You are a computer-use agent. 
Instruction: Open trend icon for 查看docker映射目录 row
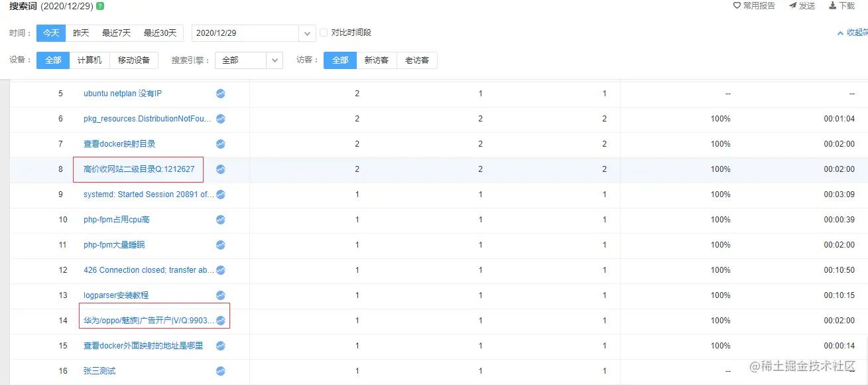221,144
